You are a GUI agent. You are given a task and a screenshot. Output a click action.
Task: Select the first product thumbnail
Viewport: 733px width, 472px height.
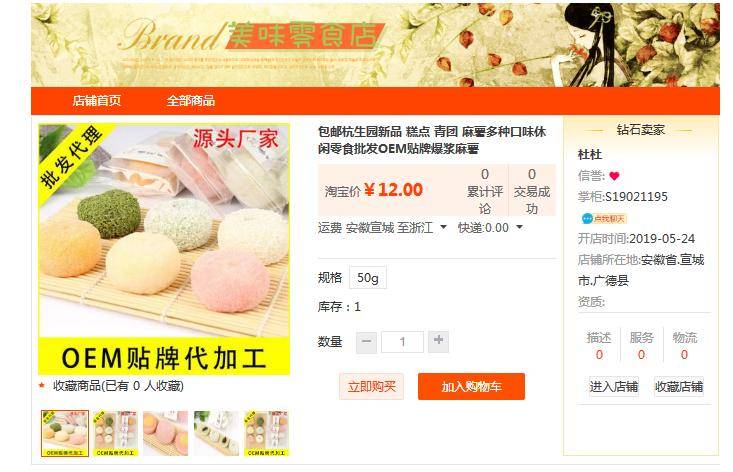(x=65, y=433)
